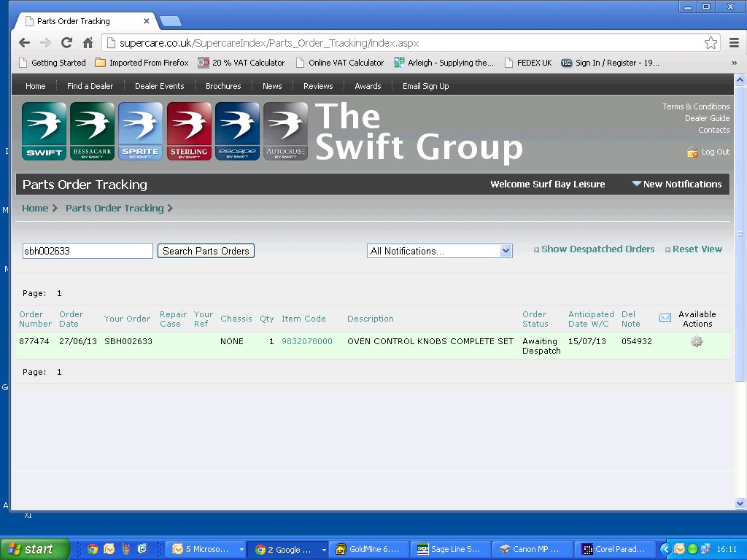Open the Awards menu item
Image resolution: width=747 pixels, height=560 pixels.
pos(368,86)
